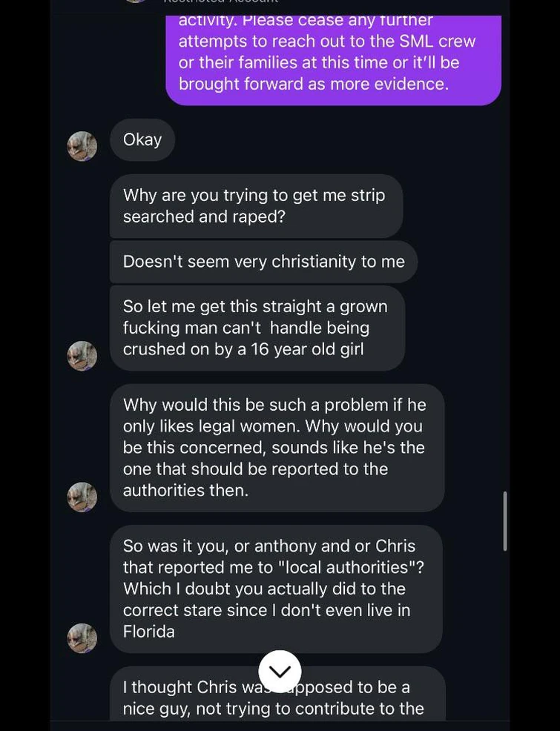This screenshot has width=560, height=731.
Task: Tap the "Why would this be such a problem" message
Action: (277, 447)
